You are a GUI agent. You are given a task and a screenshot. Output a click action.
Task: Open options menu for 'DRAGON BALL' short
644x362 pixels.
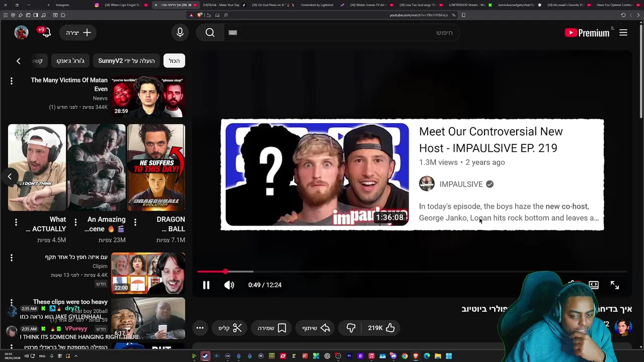135,222
